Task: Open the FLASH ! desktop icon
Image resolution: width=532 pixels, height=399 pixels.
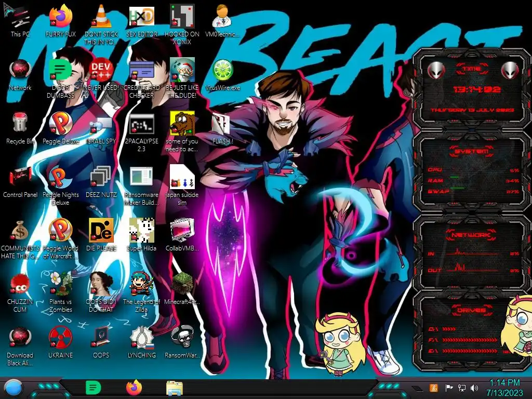Action: (222, 124)
